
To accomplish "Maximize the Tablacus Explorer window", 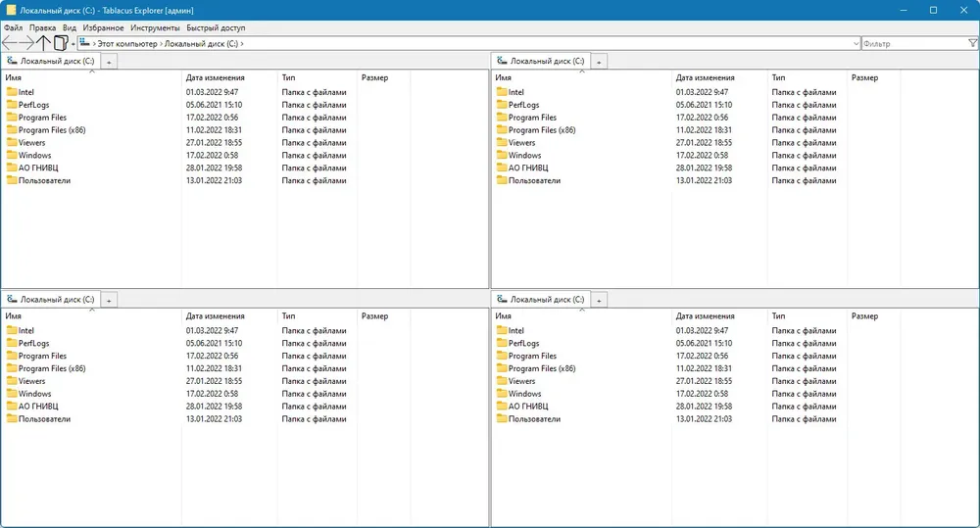I will click(x=933, y=10).
